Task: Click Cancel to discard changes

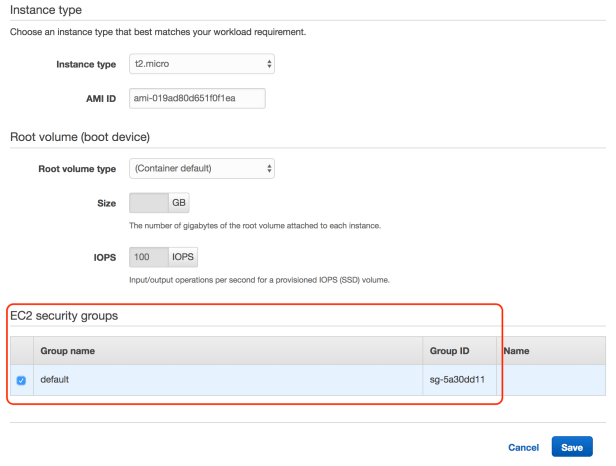Action: pyautogui.click(x=523, y=447)
